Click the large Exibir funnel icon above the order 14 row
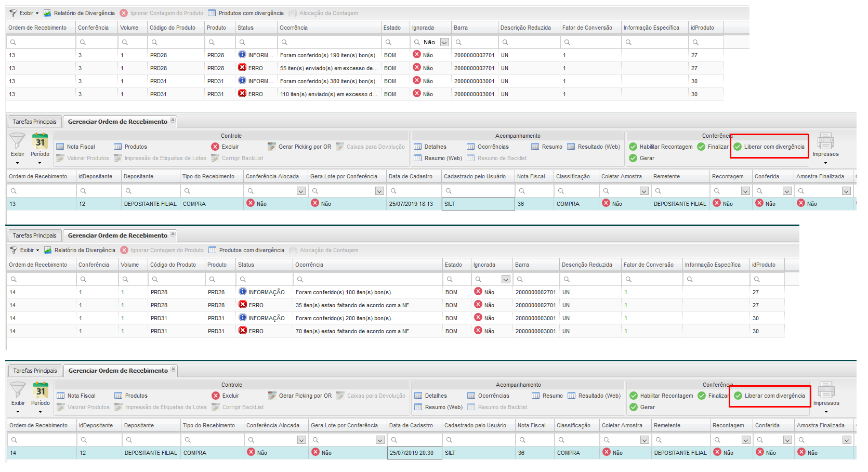This screenshot has height=472, width=868. tap(18, 390)
